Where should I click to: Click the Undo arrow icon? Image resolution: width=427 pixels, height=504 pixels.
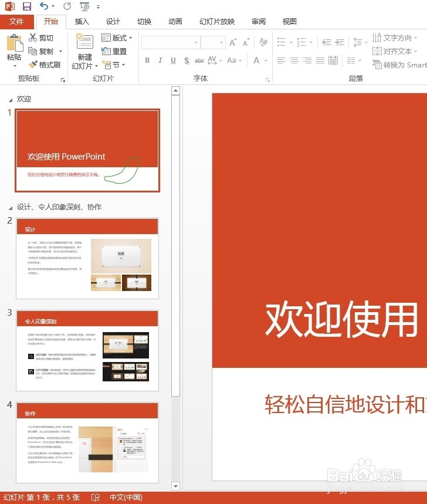44,6
